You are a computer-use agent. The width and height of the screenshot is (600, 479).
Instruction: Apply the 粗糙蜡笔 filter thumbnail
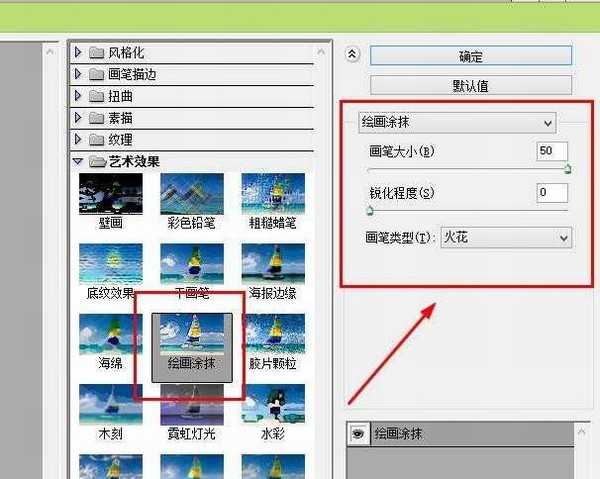coord(272,195)
